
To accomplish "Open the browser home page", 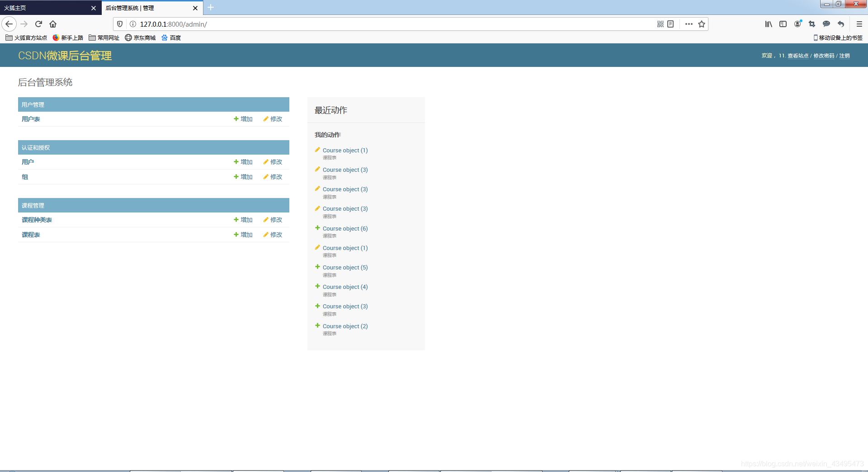I will pyautogui.click(x=53, y=24).
